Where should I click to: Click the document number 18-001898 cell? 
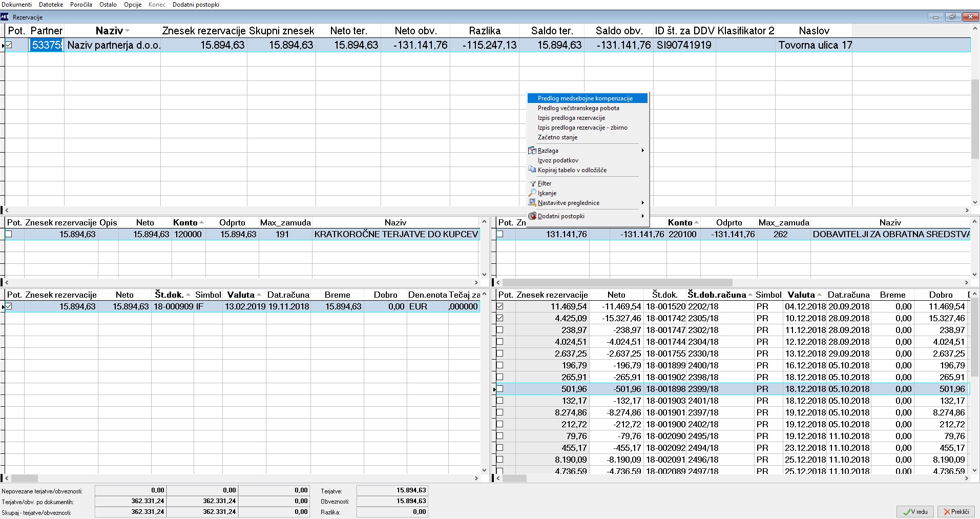click(665, 389)
